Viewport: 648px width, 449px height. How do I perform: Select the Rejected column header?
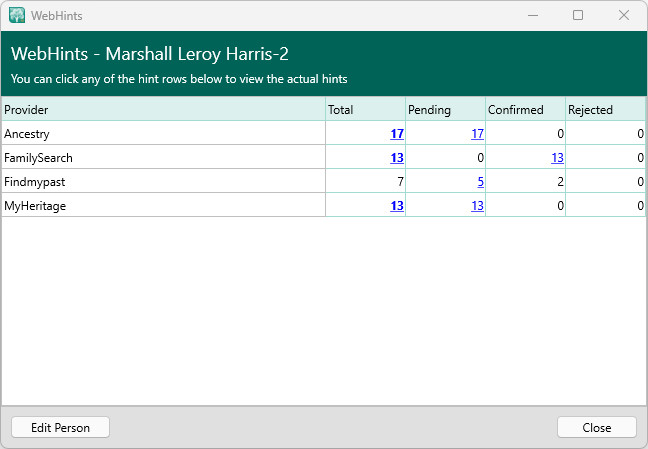tap(605, 109)
